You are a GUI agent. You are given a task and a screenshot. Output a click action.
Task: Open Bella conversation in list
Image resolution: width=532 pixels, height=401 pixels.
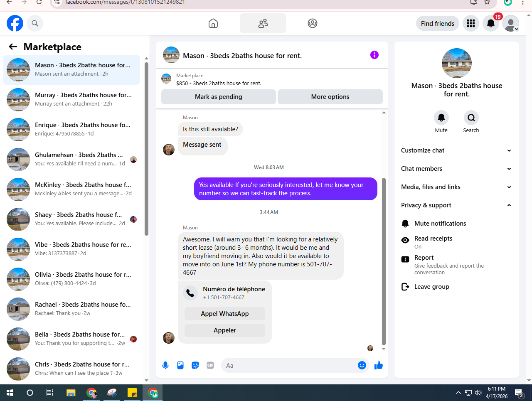71,339
